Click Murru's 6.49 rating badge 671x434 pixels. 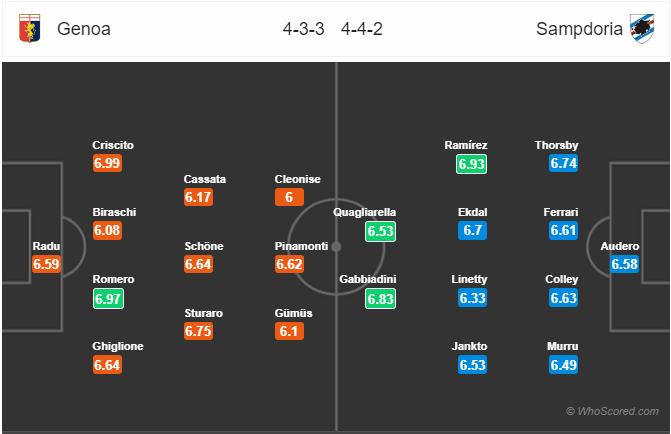pyautogui.click(x=564, y=365)
